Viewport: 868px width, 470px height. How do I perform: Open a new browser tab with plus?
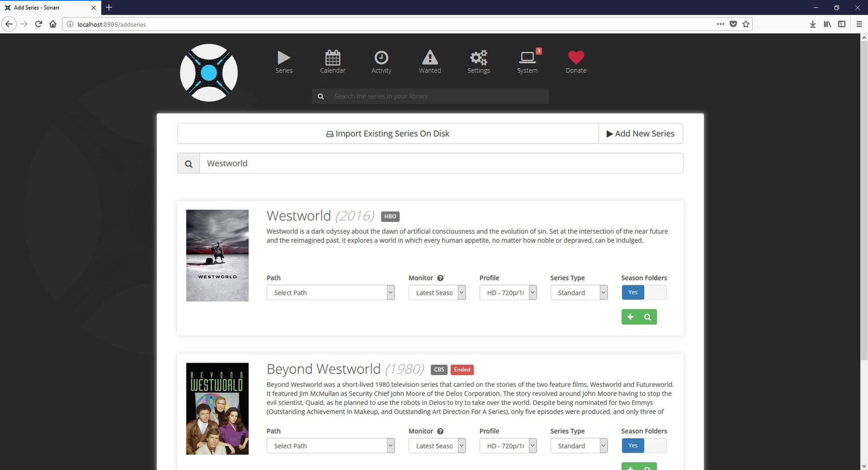pyautogui.click(x=109, y=8)
